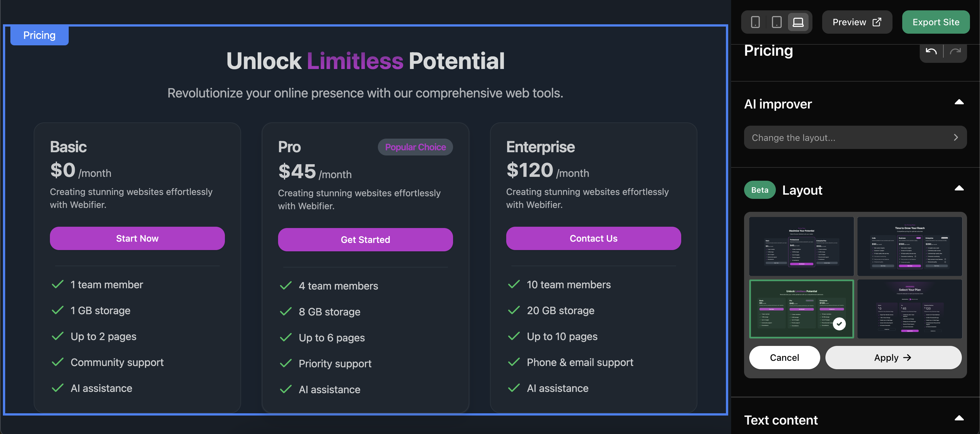The width and height of the screenshot is (980, 434).
Task: Collapse the Text content section
Action: 959,418
